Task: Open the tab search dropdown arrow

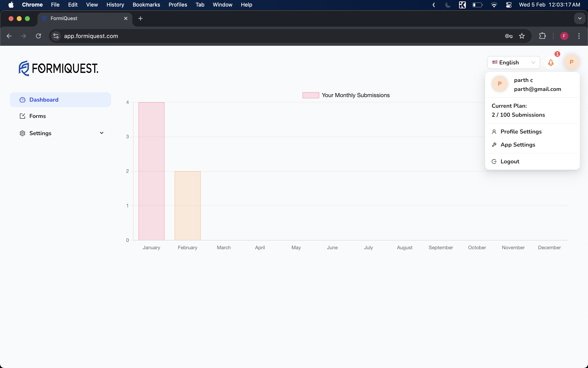Action: (580, 18)
